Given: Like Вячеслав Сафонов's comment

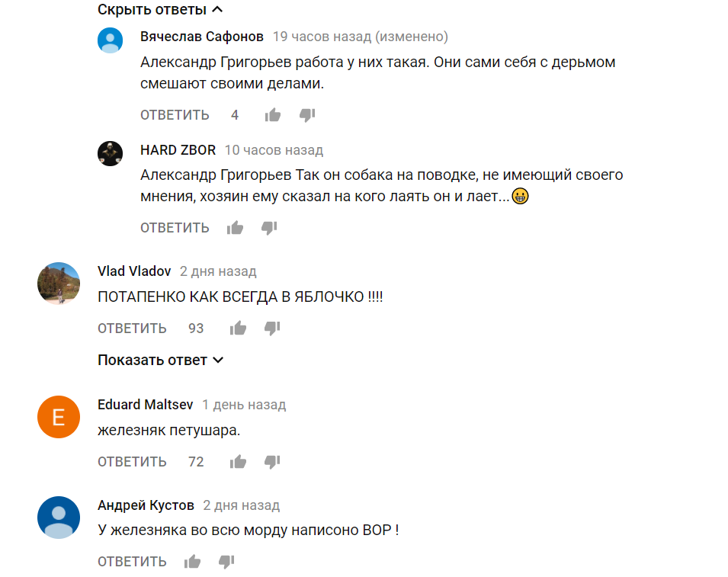Looking at the screenshot, I should [x=273, y=114].
